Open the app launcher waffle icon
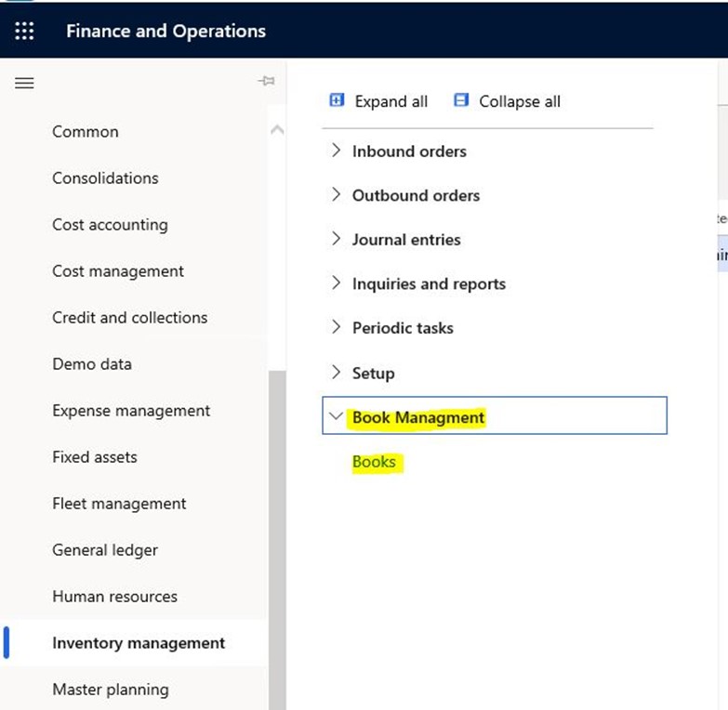This screenshot has width=728, height=710. point(24,31)
